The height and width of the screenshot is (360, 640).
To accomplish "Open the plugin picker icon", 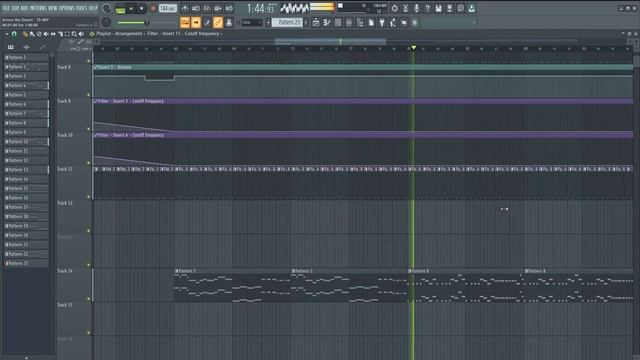I will tap(382, 23).
